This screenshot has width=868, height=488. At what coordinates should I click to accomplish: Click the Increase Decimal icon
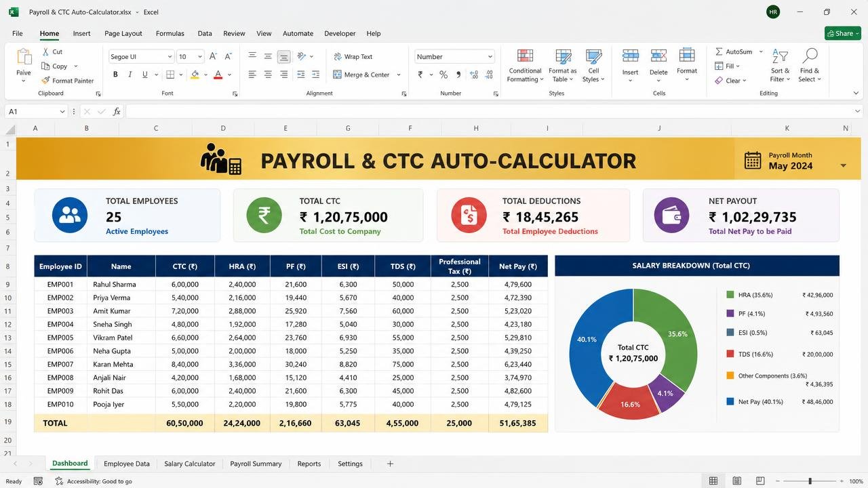[474, 75]
